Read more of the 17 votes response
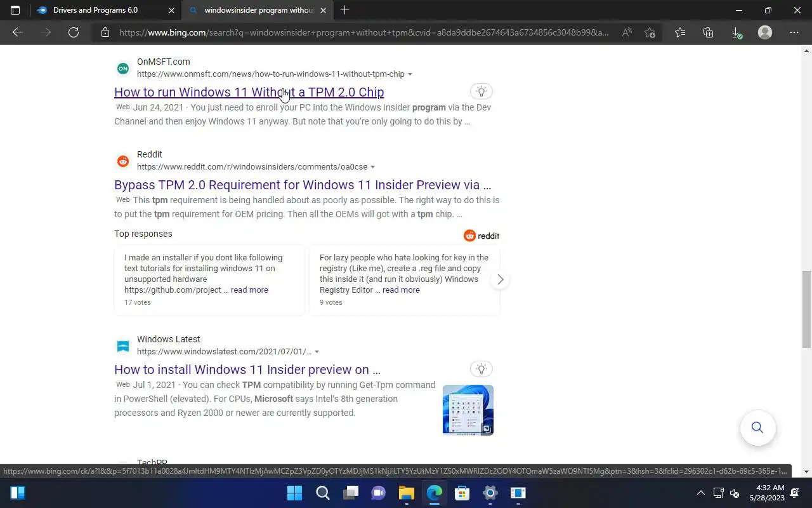The width and height of the screenshot is (812, 508). [249, 290]
